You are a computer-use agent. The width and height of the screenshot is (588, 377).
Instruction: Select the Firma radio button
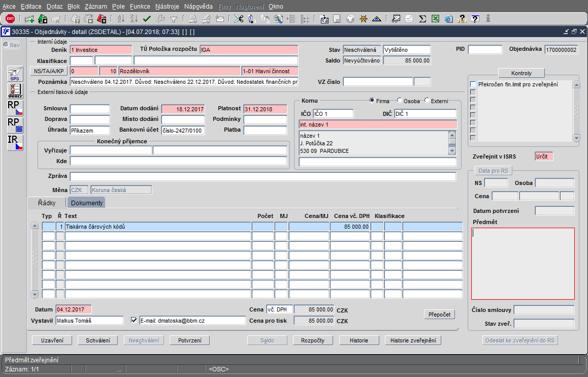pyautogui.click(x=372, y=100)
